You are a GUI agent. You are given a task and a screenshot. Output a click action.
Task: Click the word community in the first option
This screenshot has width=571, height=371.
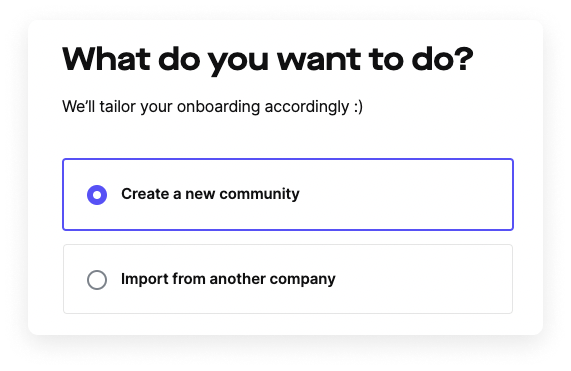click(x=259, y=194)
